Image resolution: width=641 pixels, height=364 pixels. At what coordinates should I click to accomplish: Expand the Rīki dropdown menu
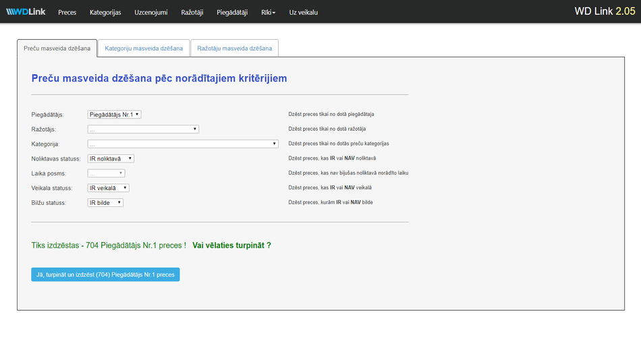coord(269,12)
